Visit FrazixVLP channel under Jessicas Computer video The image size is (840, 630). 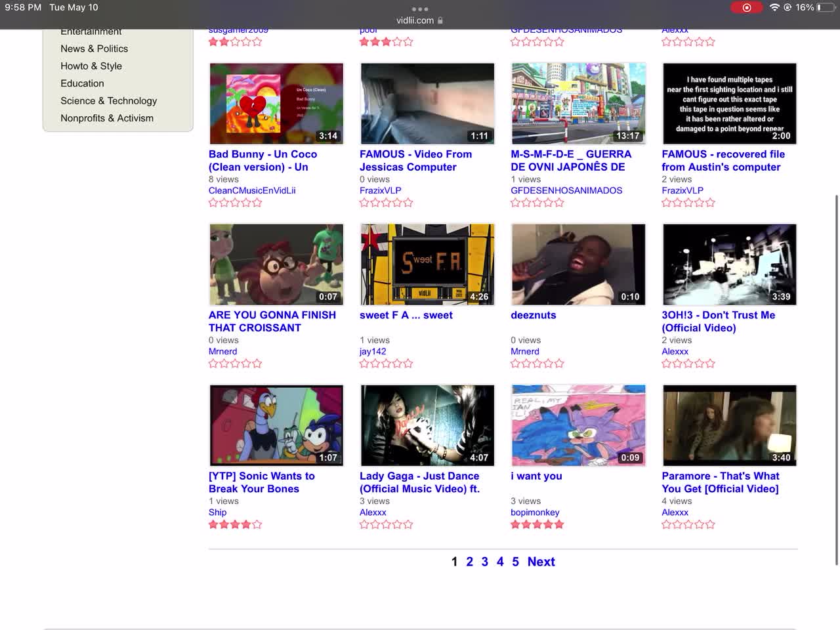381,190
